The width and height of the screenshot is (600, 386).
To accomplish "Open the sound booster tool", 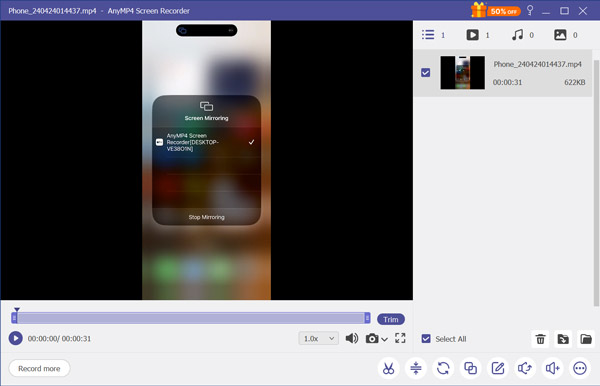I will click(553, 368).
